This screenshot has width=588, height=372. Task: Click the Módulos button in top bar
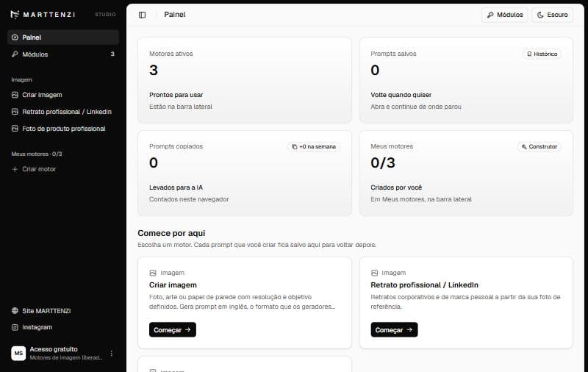505,15
